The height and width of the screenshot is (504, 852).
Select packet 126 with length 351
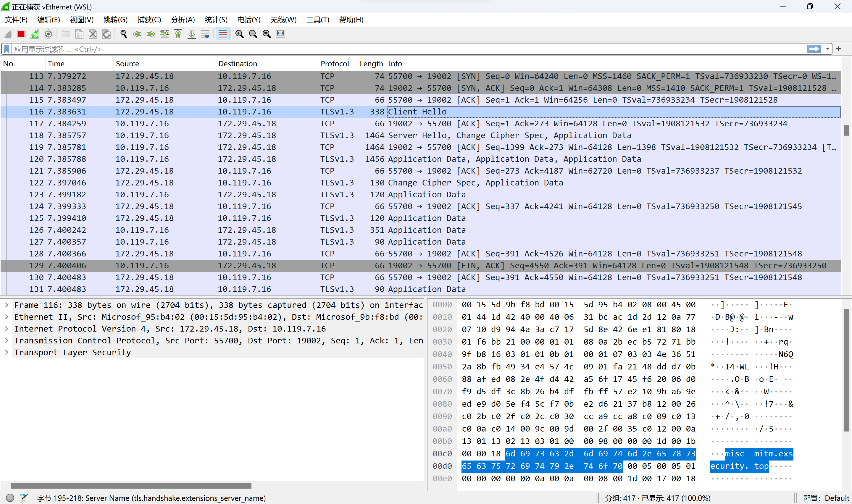tap(421, 230)
